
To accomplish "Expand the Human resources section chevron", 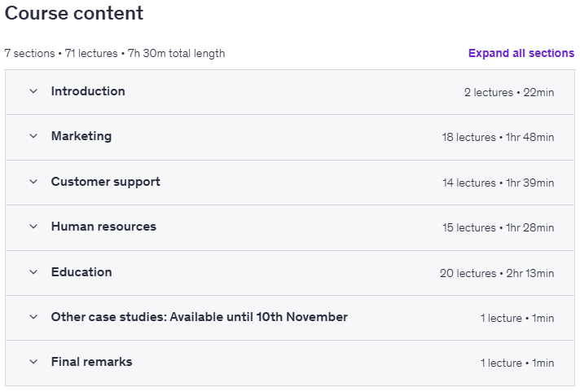I will tap(33, 227).
